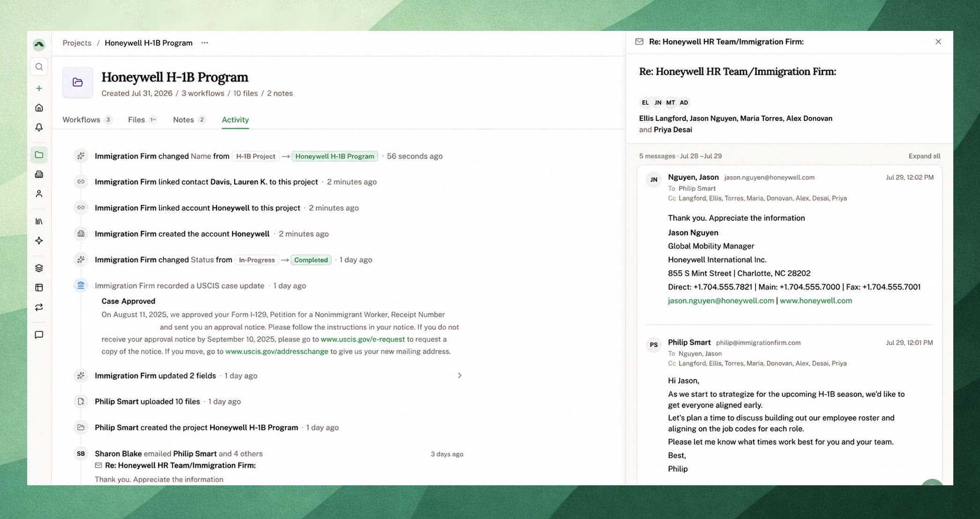Expand all messages in the thread

click(x=924, y=156)
